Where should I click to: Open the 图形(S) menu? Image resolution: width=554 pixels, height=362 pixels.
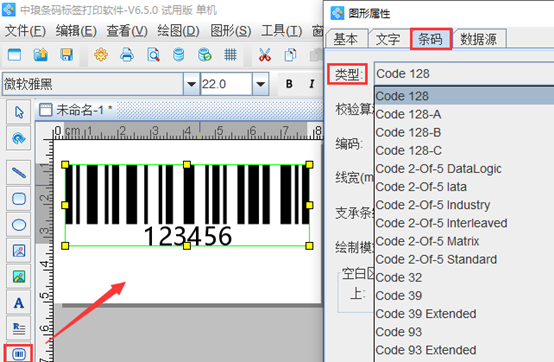pyautogui.click(x=230, y=31)
